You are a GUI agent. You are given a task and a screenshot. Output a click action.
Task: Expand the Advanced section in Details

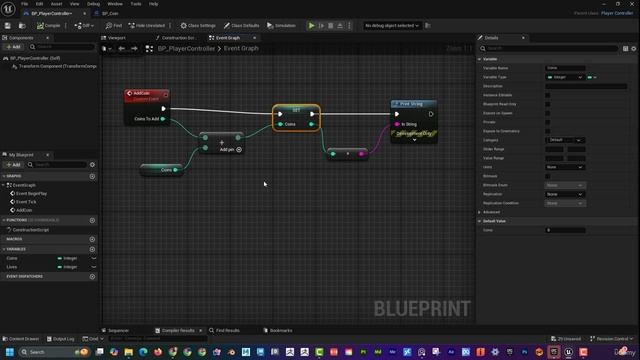click(x=480, y=212)
